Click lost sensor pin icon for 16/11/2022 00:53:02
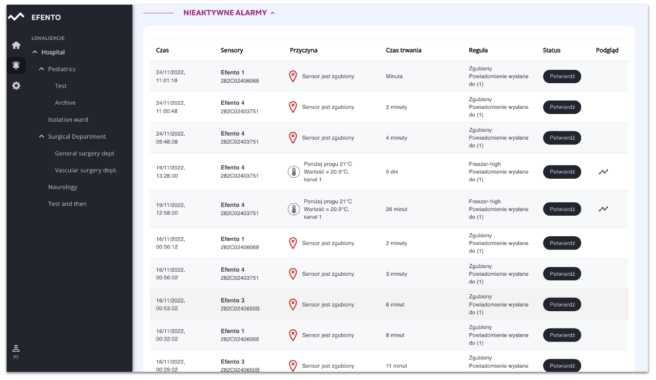This screenshot has height=380, width=656. 293,305
